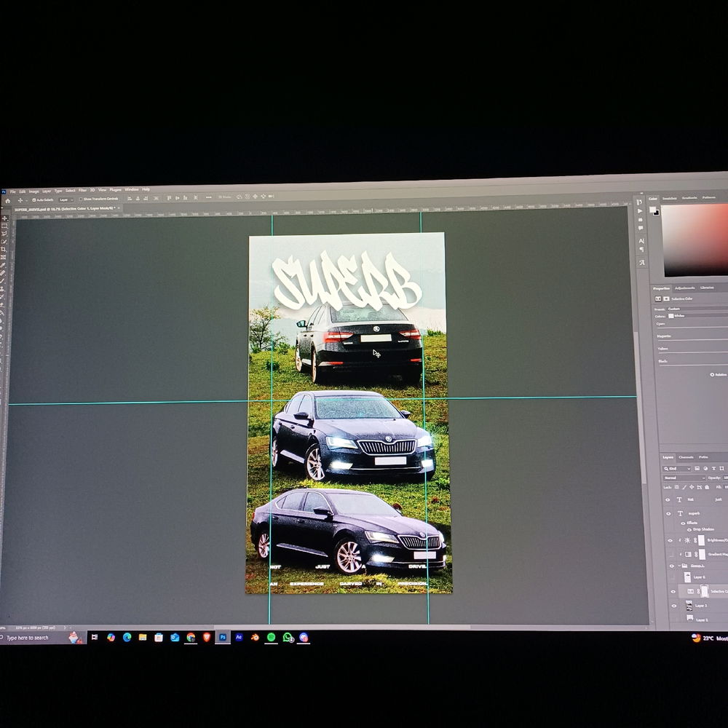Open Move tool preset picker arrow
Image resolution: width=728 pixels, height=728 pixels.
pyautogui.click(x=27, y=201)
